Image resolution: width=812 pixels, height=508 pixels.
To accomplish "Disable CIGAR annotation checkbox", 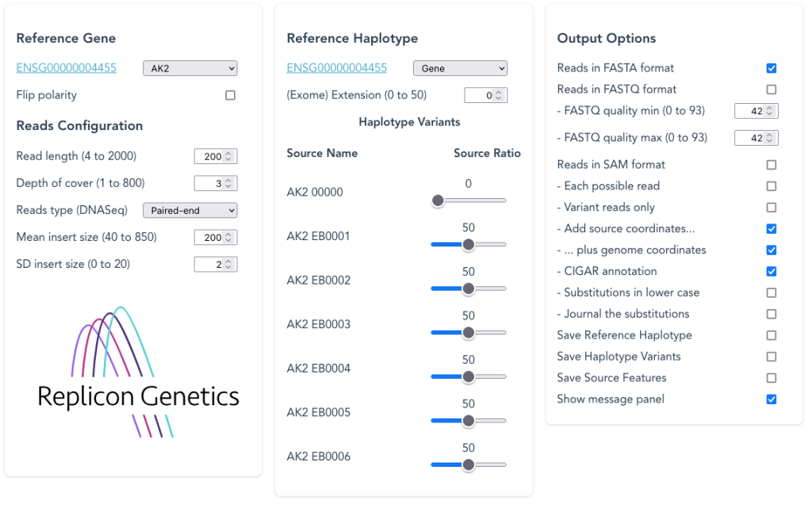I will click(x=772, y=272).
